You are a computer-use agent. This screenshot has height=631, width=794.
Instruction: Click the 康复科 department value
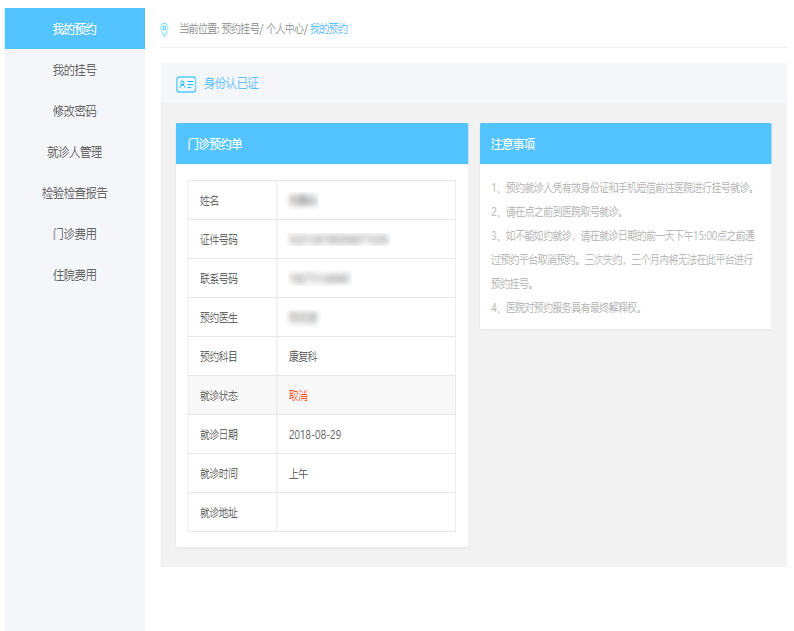coord(303,357)
